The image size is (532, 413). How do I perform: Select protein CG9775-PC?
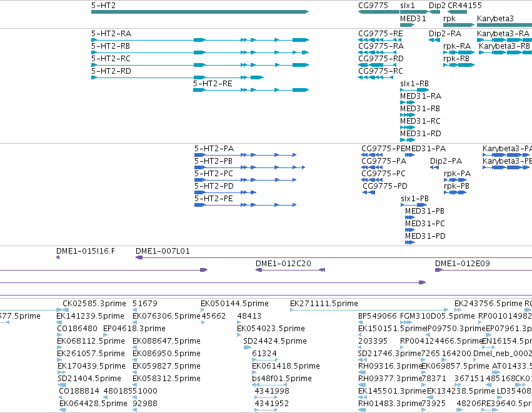pyautogui.click(x=373, y=180)
